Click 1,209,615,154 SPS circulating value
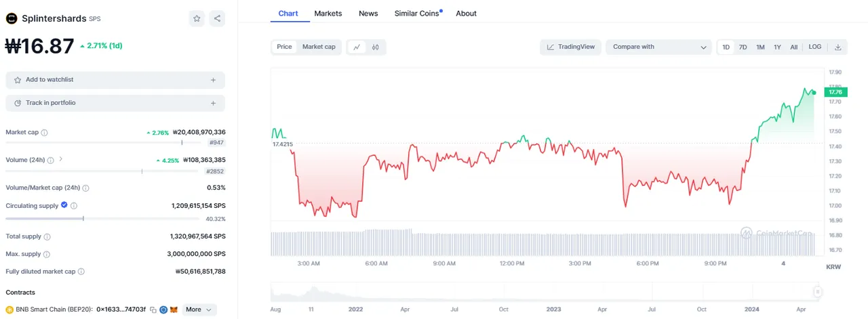Screen dimensions: 868x319 [199, 205]
